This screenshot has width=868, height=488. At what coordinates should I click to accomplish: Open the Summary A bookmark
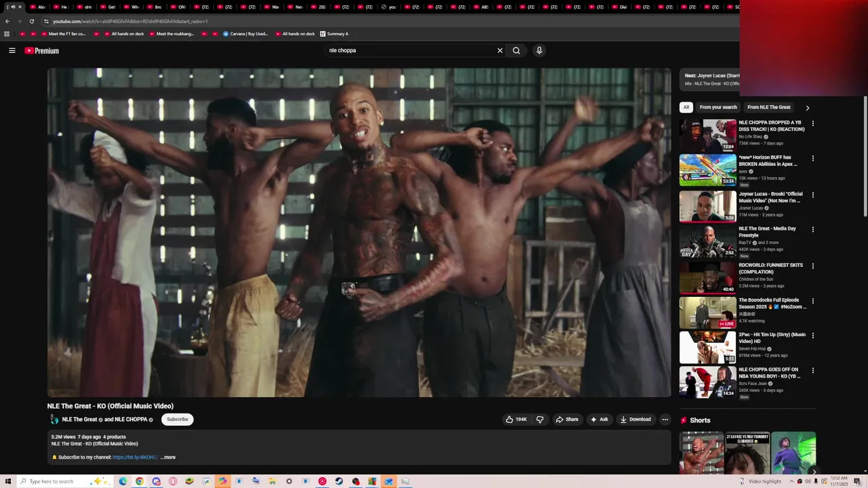pos(334,34)
